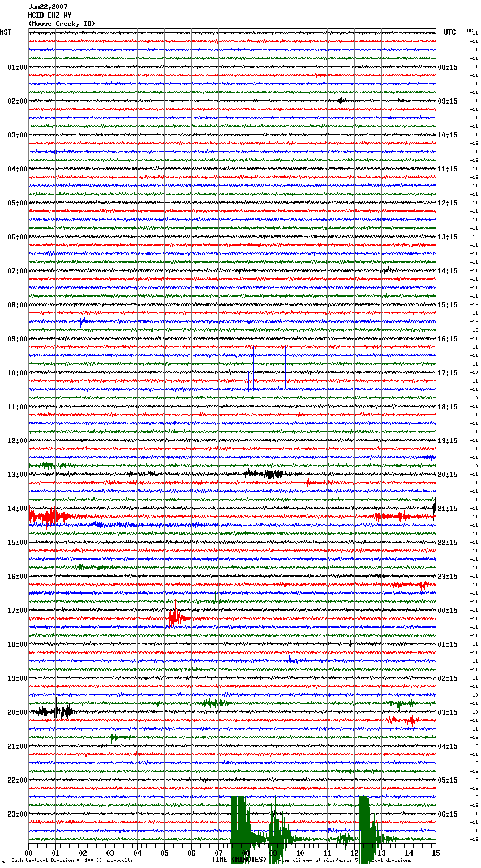Image resolution: width=481 pixels, height=868 pixels.
Task: Click the TIME (MINUTES) axis title
Action: [239, 860]
